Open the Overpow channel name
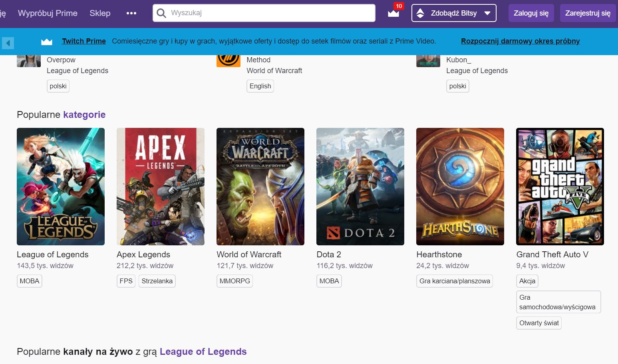Image resolution: width=618 pixels, height=364 pixels. coord(61,60)
